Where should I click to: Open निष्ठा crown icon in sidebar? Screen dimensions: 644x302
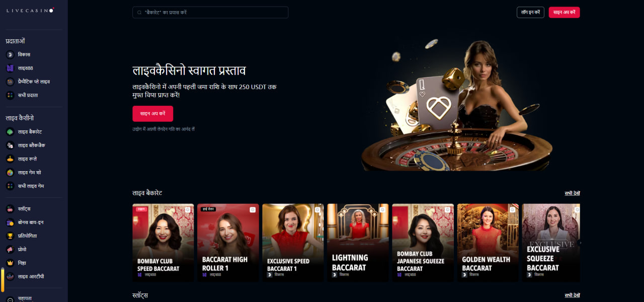(10, 263)
